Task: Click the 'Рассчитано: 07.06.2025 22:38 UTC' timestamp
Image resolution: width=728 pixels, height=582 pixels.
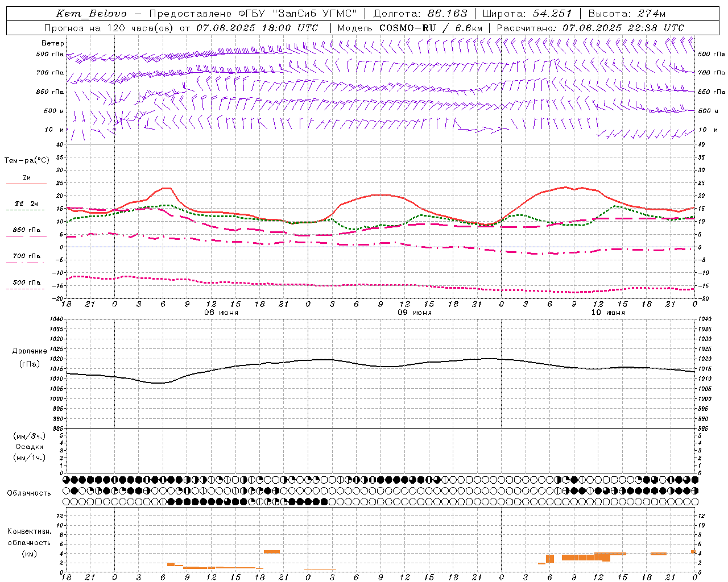Action: click(590, 28)
